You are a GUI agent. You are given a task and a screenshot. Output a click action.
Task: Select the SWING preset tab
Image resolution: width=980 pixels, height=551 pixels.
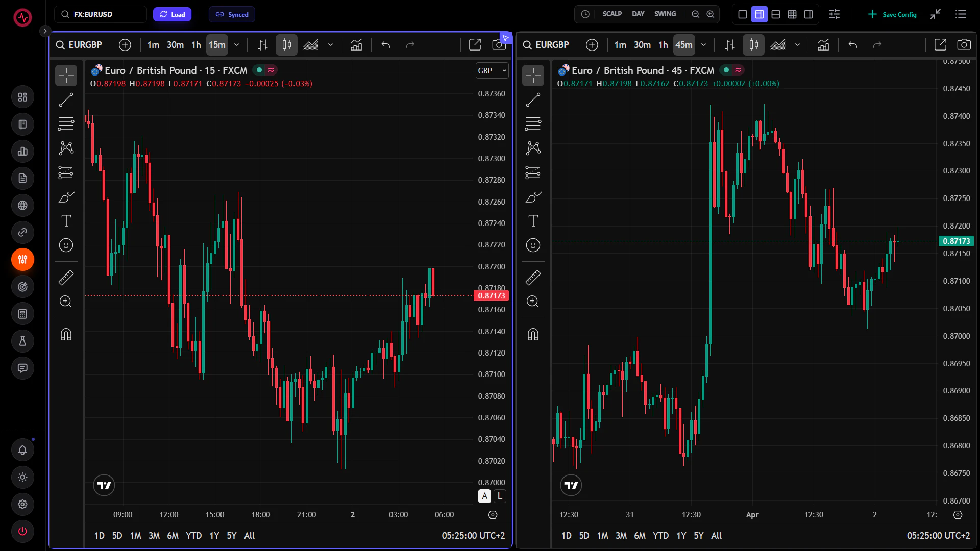pyautogui.click(x=665, y=14)
